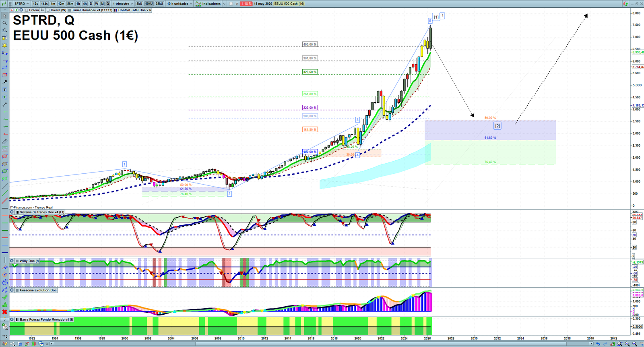Viewport: 644px width, 347px height.
Task: Switch to the 144s timeframe
Action: (x=44, y=4)
